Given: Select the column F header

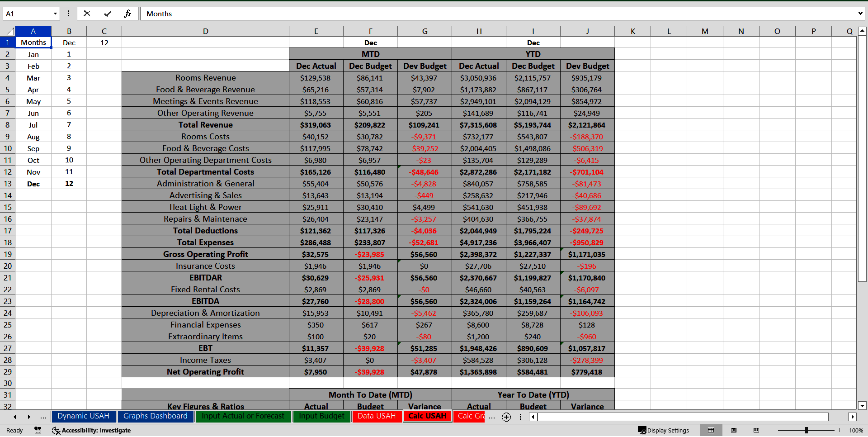Looking at the screenshot, I should click(370, 31).
